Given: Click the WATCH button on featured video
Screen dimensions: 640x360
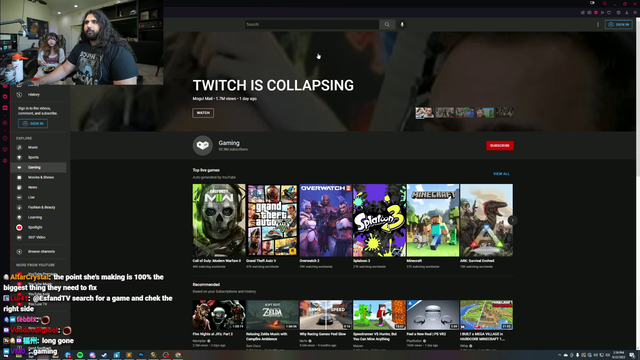Looking at the screenshot, I should click(x=203, y=113).
